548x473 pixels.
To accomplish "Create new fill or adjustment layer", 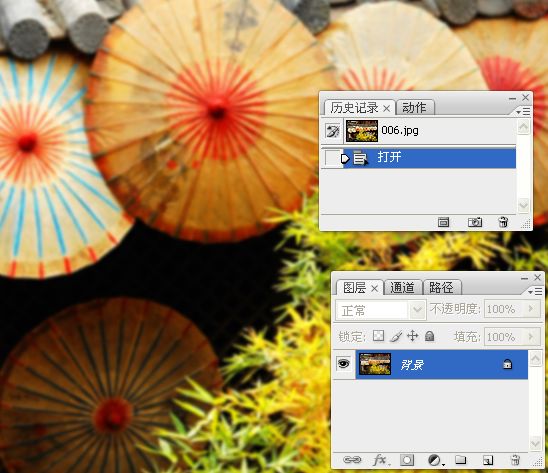I will tap(435, 460).
